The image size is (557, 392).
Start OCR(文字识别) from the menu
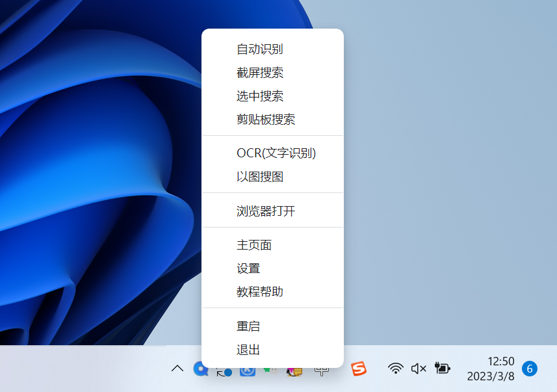pyautogui.click(x=272, y=153)
